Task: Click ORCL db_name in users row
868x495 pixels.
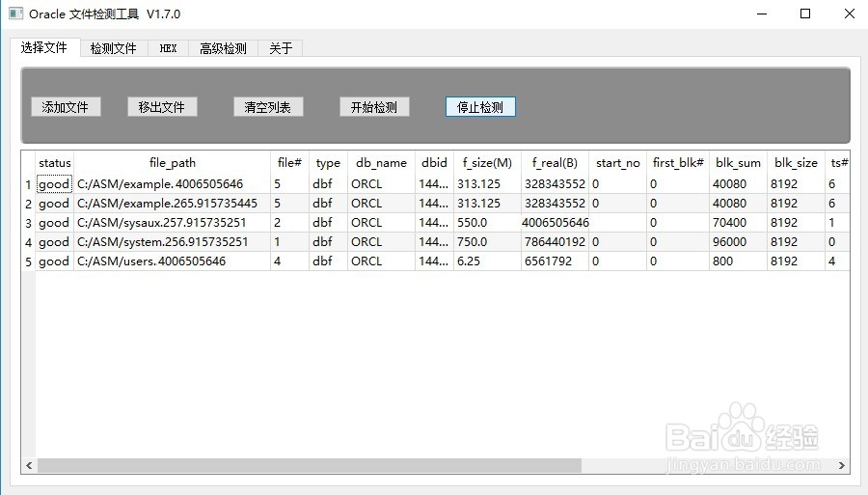Action: [366, 261]
